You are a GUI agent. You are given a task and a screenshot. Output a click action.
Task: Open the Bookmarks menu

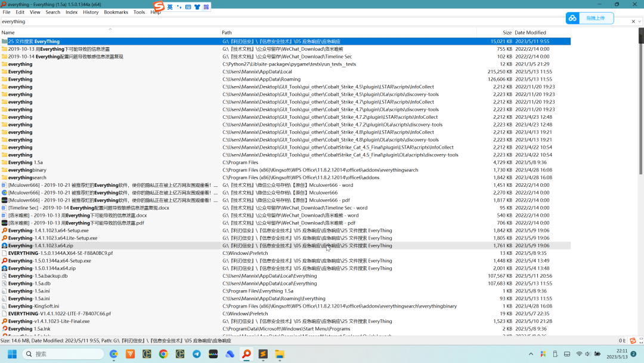point(116,12)
